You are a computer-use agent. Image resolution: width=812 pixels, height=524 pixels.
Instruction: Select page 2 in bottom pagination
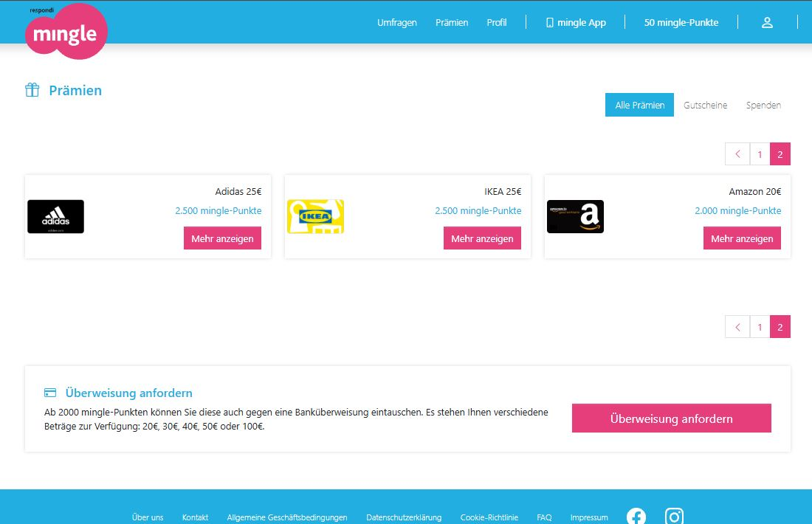[x=780, y=327]
